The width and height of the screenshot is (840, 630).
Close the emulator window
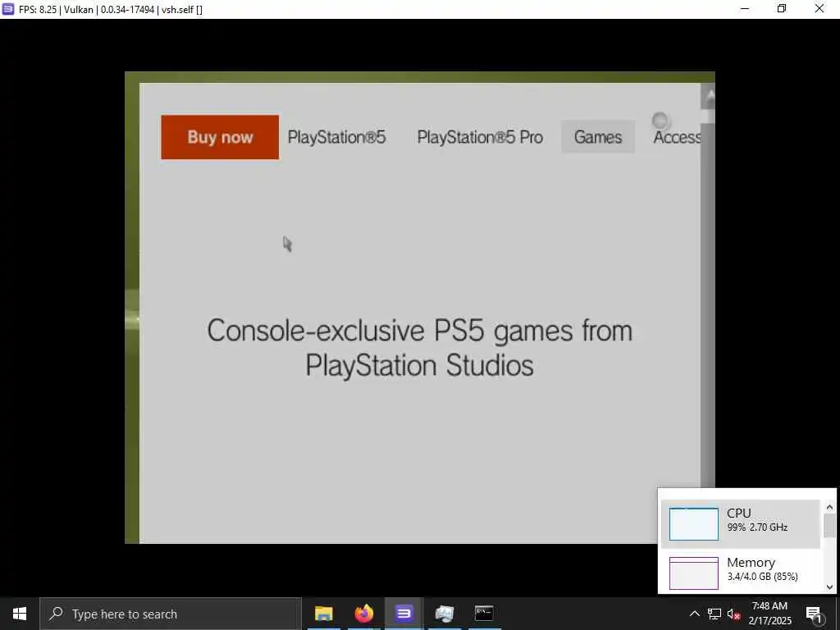819,9
